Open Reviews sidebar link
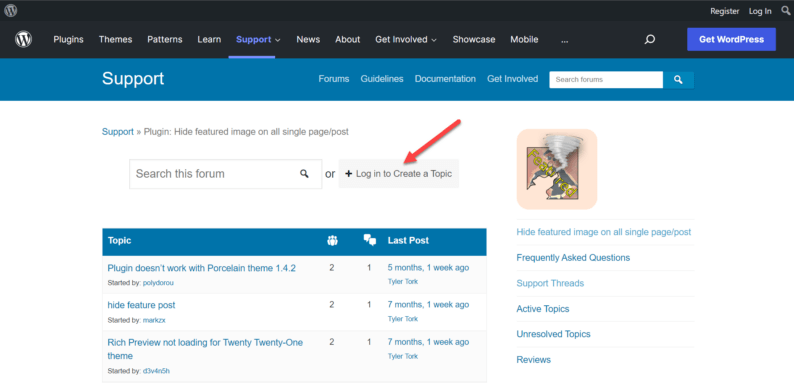 point(534,360)
